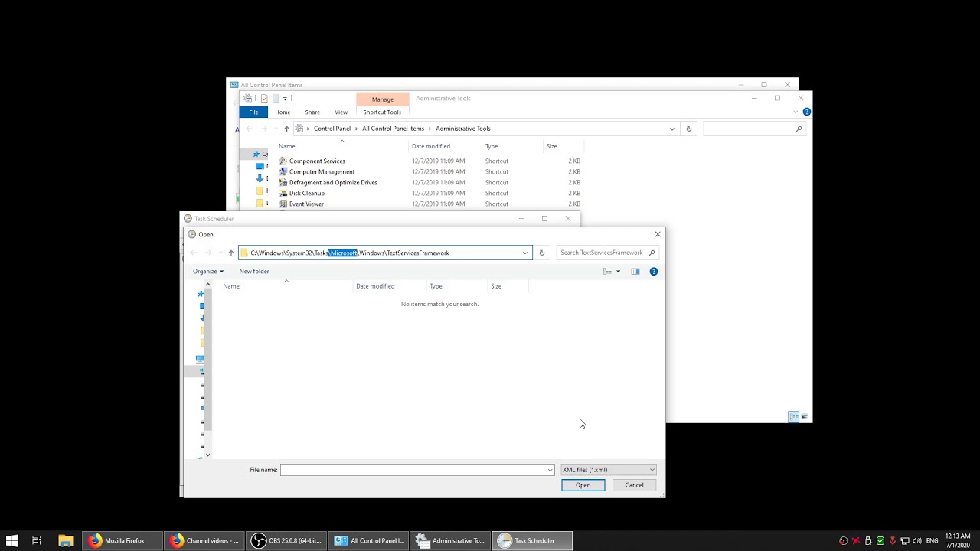Image resolution: width=980 pixels, height=551 pixels.
Task: Switch to OBS taskbar button
Action: (288, 540)
